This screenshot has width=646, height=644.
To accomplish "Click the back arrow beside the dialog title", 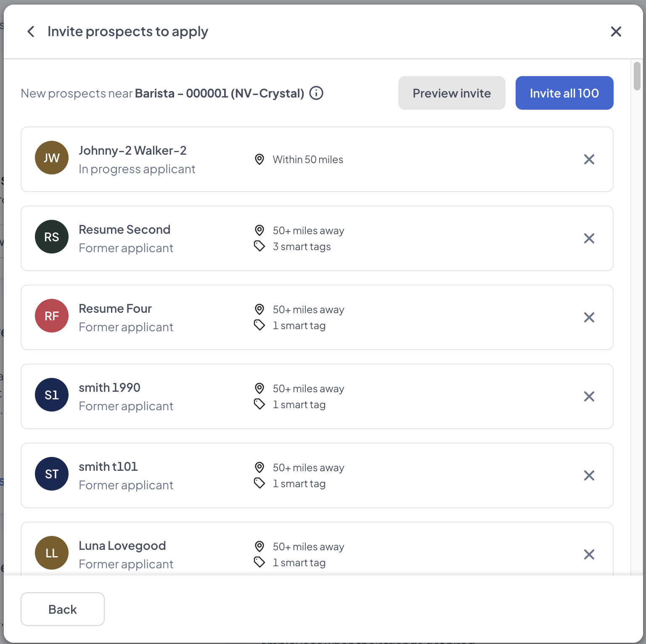I will [x=31, y=32].
